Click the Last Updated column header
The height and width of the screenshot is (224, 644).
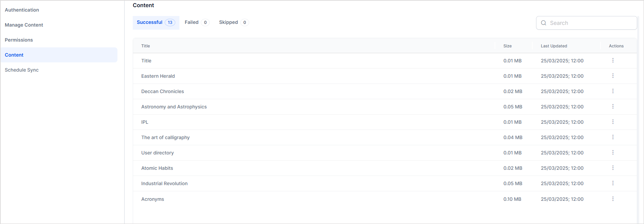[554, 46]
